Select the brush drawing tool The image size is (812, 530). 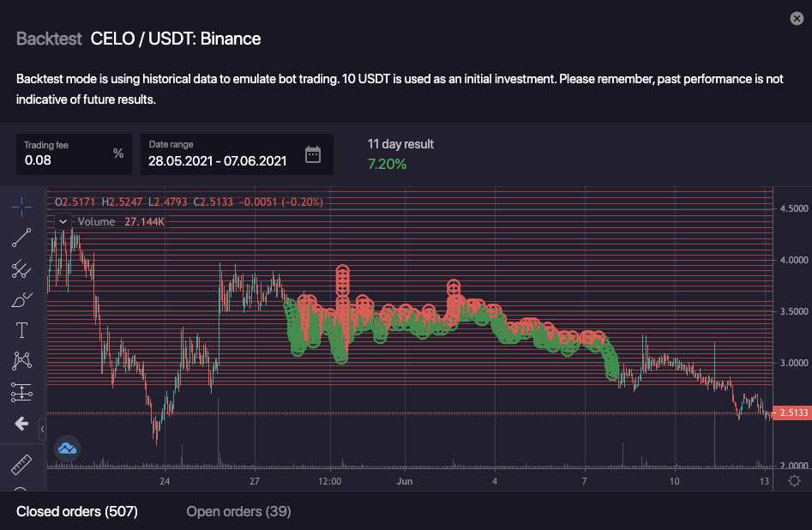21,299
